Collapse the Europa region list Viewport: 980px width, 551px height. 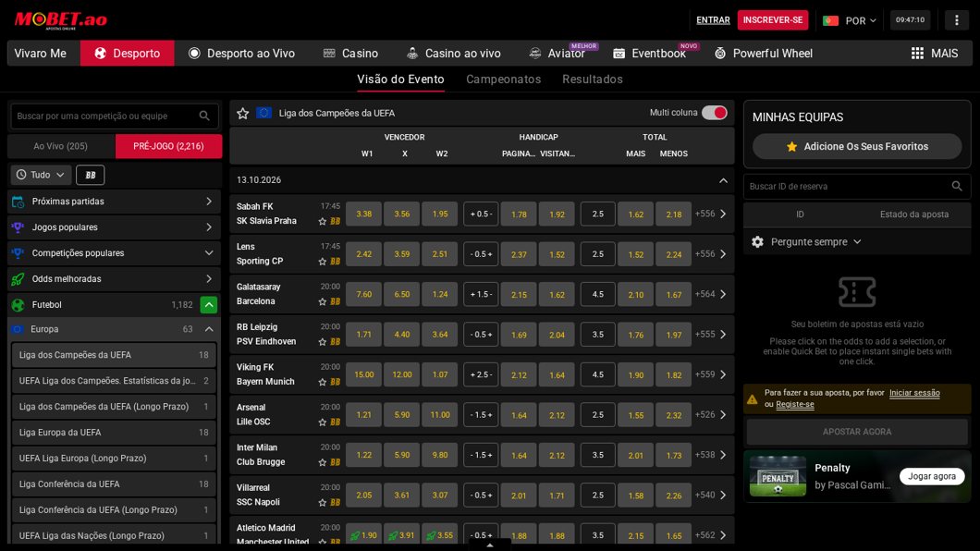coord(209,329)
